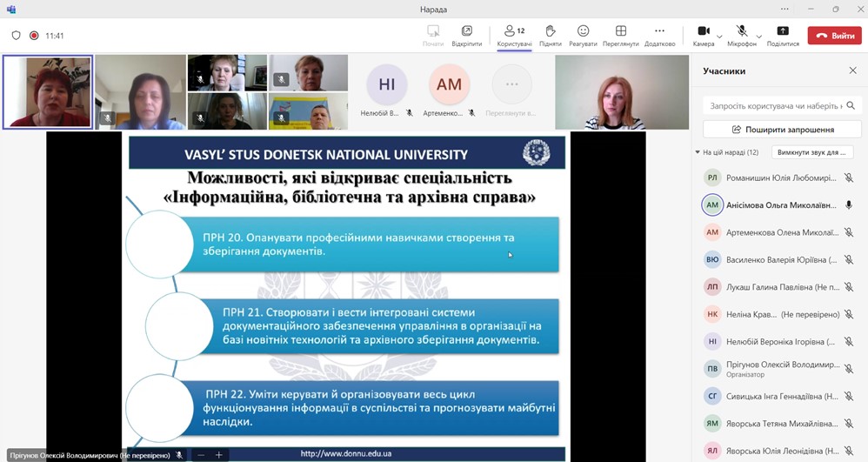Select participant Сивицька Інга Геннадіївна
Image resolution: width=868 pixels, height=462 pixels.
tap(782, 396)
